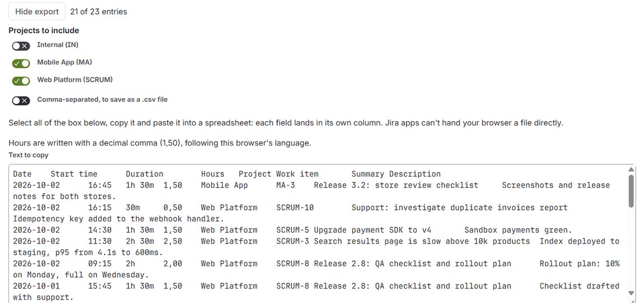Click the '2,50' hours value

pyautogui.click(x=173, y=241)
